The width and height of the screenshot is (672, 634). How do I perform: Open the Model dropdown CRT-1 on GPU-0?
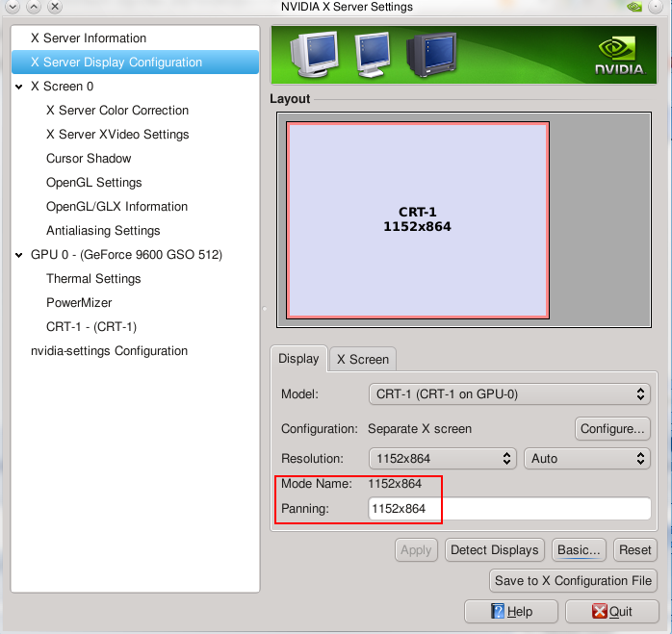coord(509,394)
